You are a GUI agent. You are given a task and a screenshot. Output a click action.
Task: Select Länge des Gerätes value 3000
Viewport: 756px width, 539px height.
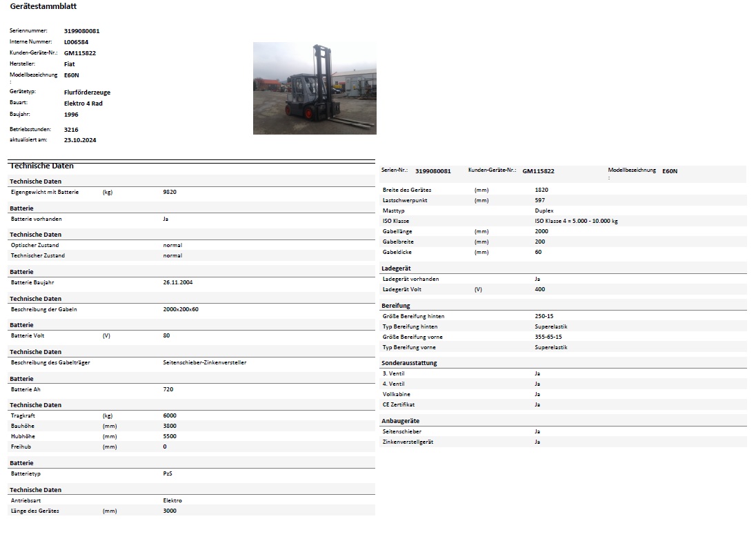(x=170, y=511)
